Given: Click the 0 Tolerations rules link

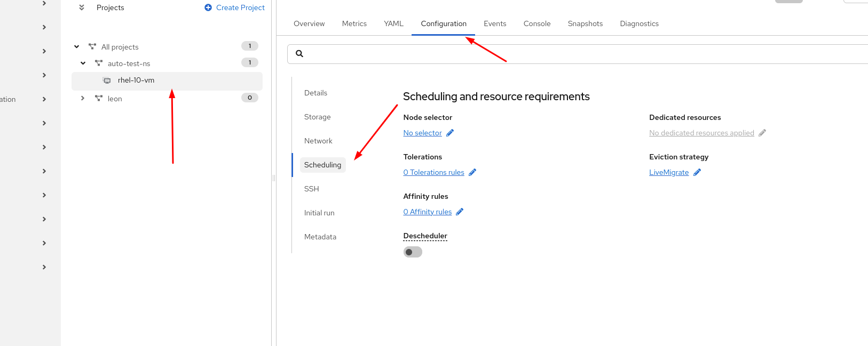Looking at the screenshot, I should point(433,172).
